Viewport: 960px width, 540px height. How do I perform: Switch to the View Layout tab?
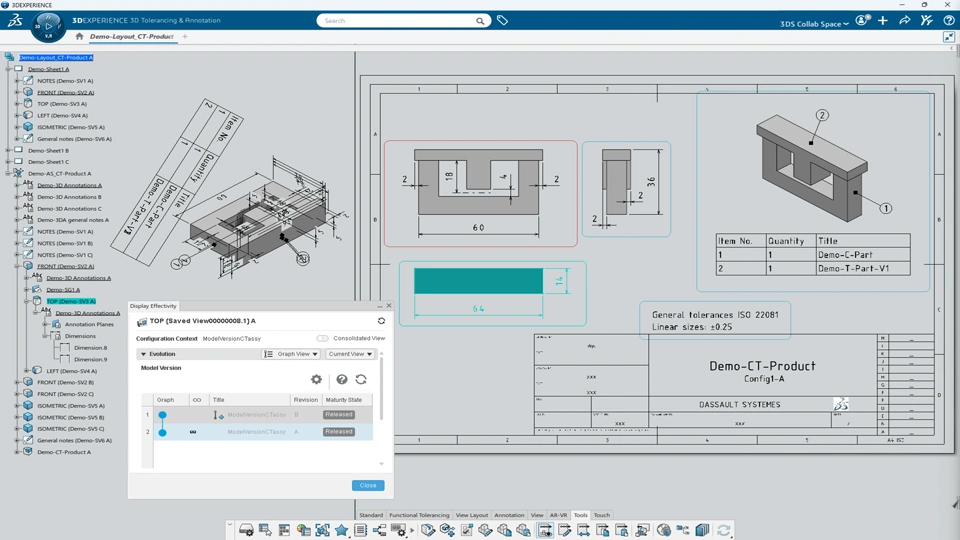471,515
